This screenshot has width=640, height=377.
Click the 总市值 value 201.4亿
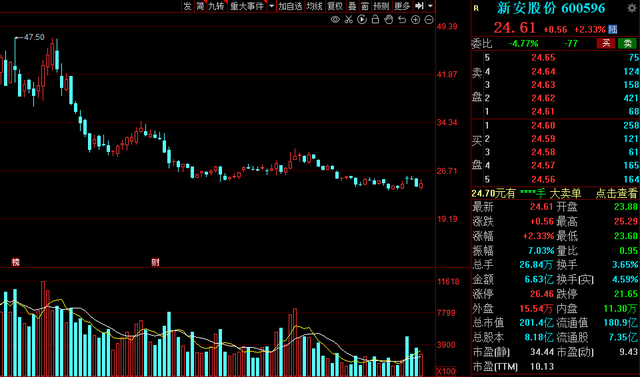pyautogui.click(x=537, y=323)
